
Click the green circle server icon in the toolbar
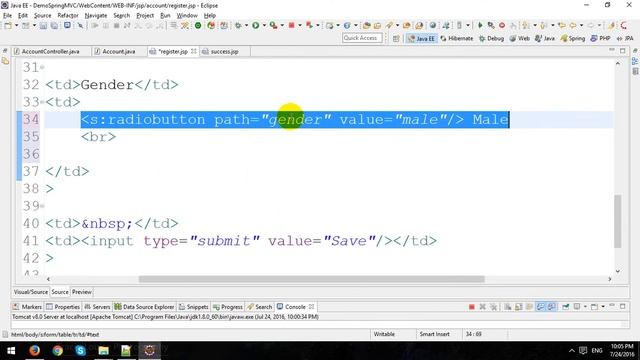tap(198, 25)
